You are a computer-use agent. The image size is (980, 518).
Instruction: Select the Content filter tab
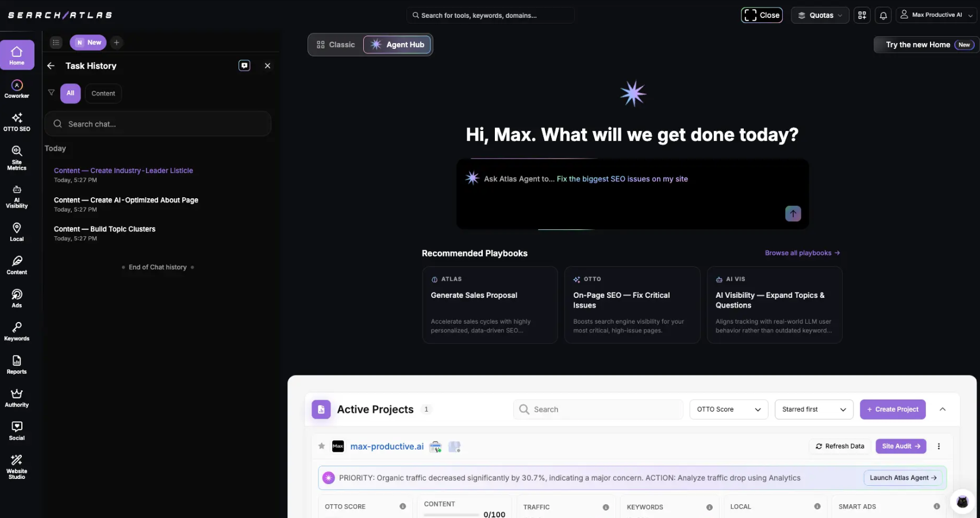tap(103, 93)
